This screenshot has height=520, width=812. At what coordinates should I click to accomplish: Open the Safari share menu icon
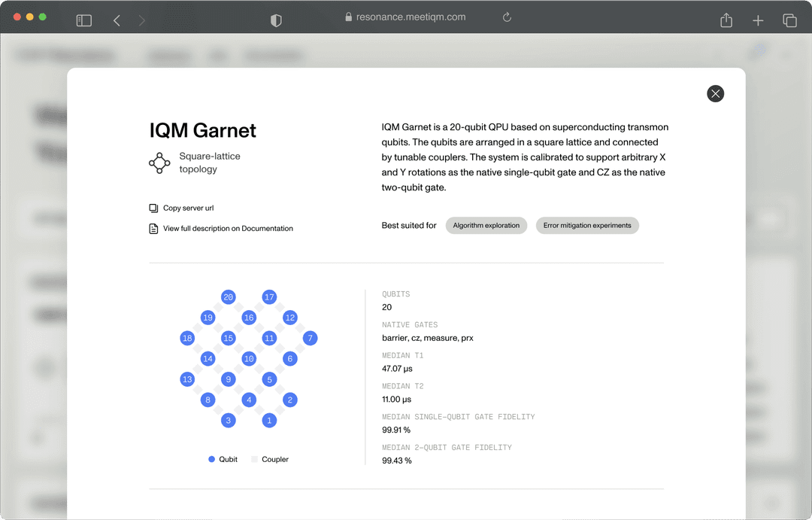pos(726,20)
